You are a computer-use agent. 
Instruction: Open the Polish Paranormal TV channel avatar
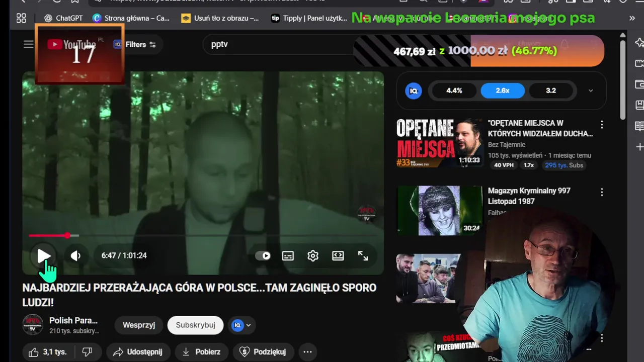(x=33, y=325)
